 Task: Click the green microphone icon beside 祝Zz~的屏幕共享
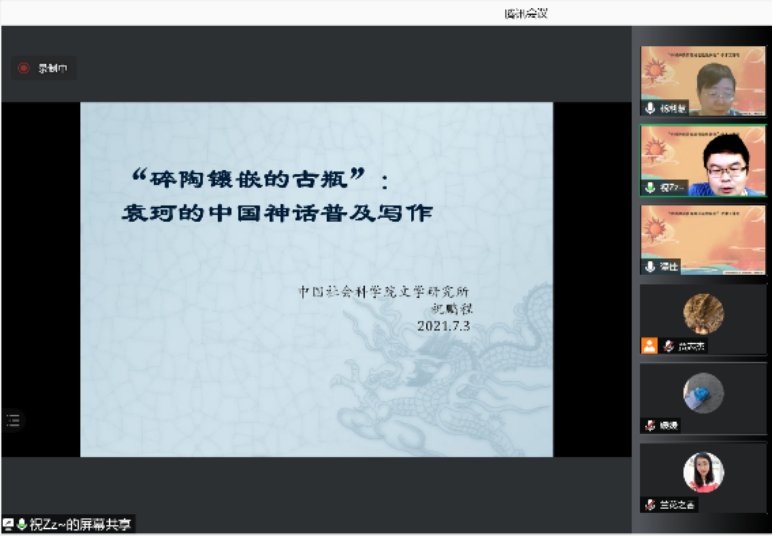coord(22,524)
